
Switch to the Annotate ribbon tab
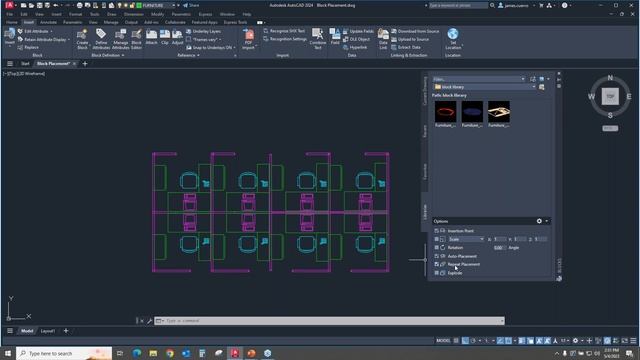48,22
